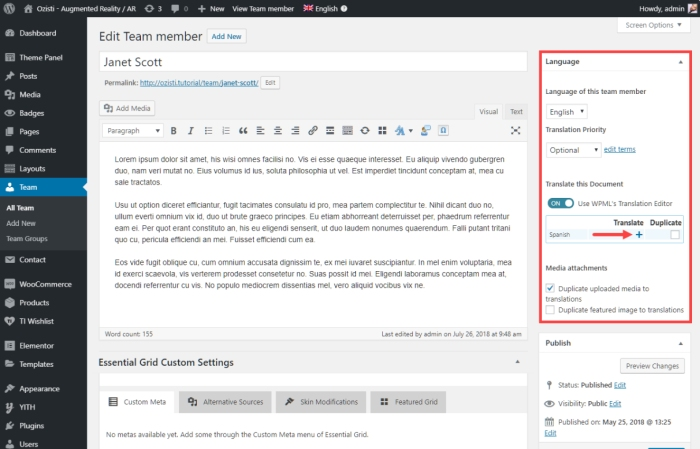This screenshot has width=700, height=449.
Task: Click the Preview Changes button
Action: tap(651, 366)
